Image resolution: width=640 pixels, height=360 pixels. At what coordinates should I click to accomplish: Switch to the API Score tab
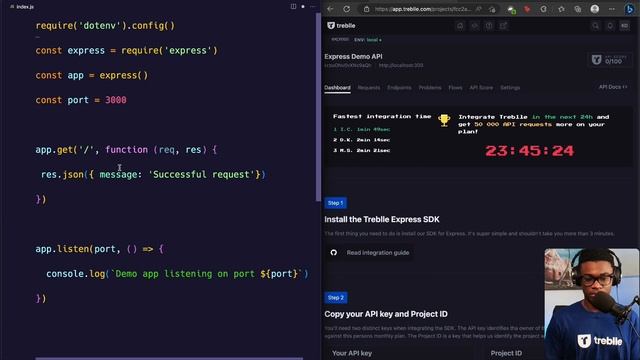click(x=481, y=88)
